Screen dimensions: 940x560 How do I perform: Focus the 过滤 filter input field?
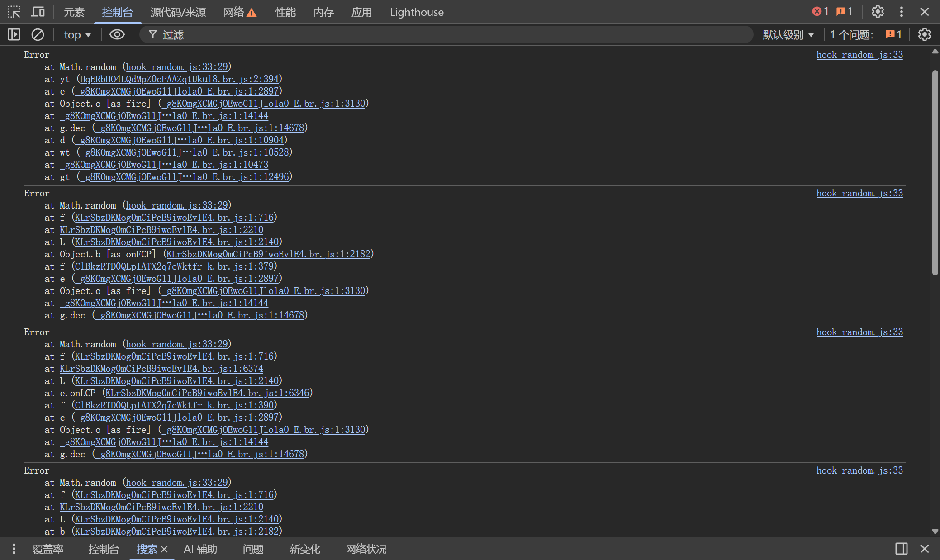coord(446,35)
